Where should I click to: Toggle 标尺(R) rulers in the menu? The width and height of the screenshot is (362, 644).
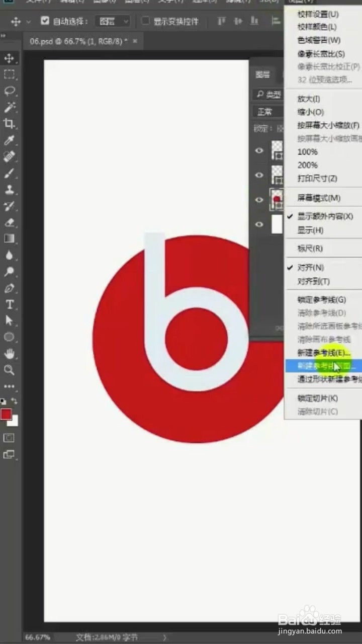[323, 249]
